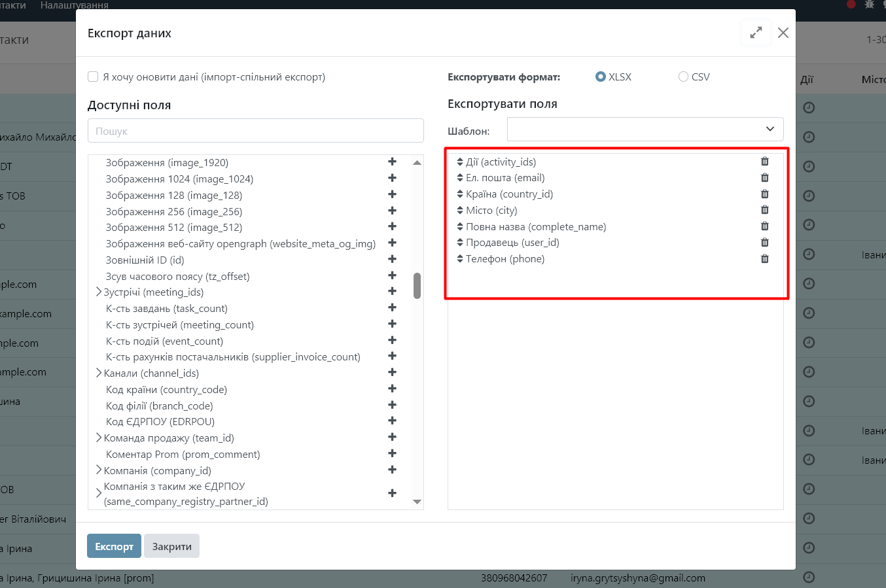Click the Експорт button

click(114, 546)
